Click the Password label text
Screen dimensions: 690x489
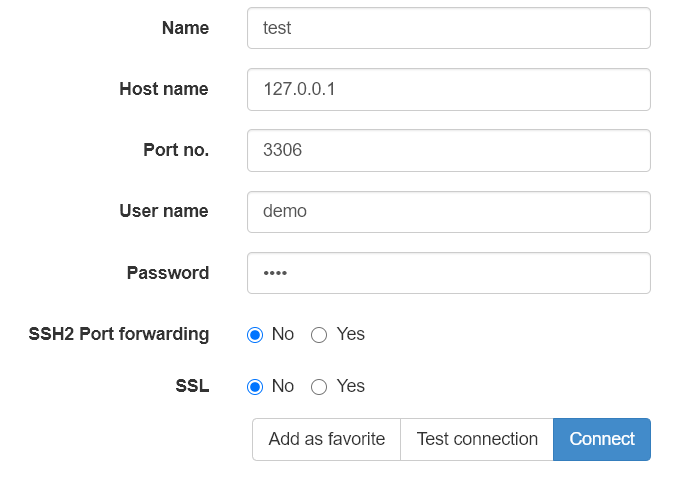[x=168, y=273]
